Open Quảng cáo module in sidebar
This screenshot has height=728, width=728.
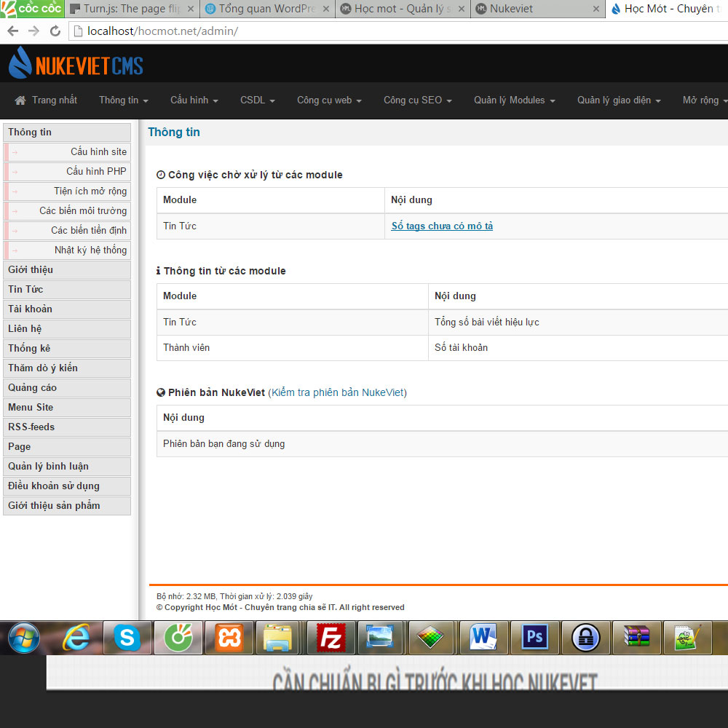[x=67, y=388]
